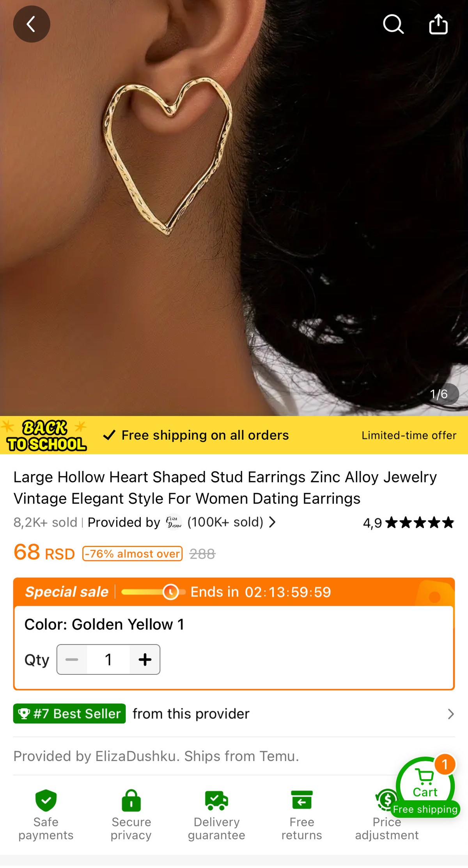The height and width of the screenshot is (868, 468).
Task: Tap the Safe payments shield icon
Action: click(46, 800)
